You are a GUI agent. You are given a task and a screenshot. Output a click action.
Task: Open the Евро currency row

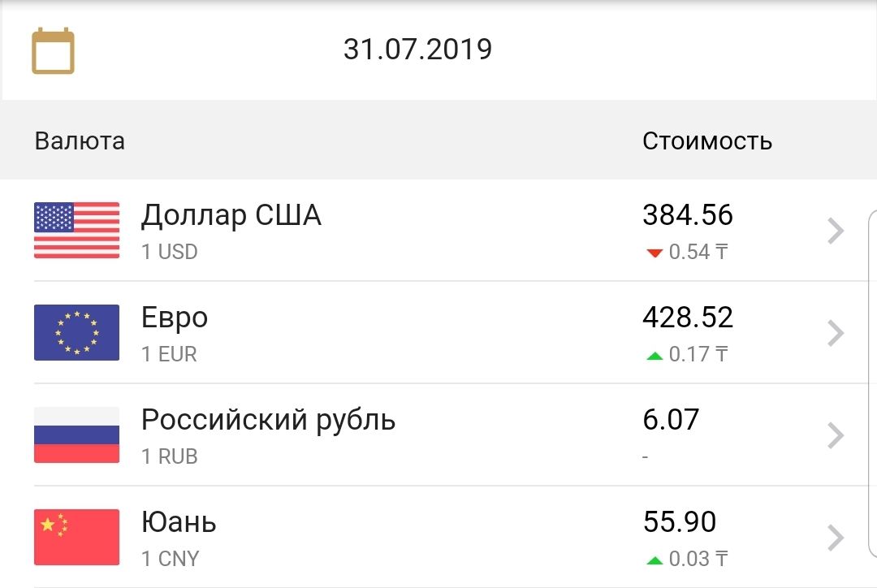tap(175, 318)
